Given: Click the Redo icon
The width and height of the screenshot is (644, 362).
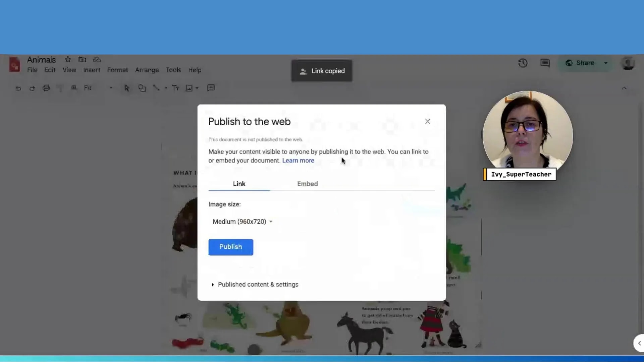Looking at the screenshot, I should point(32,88).
